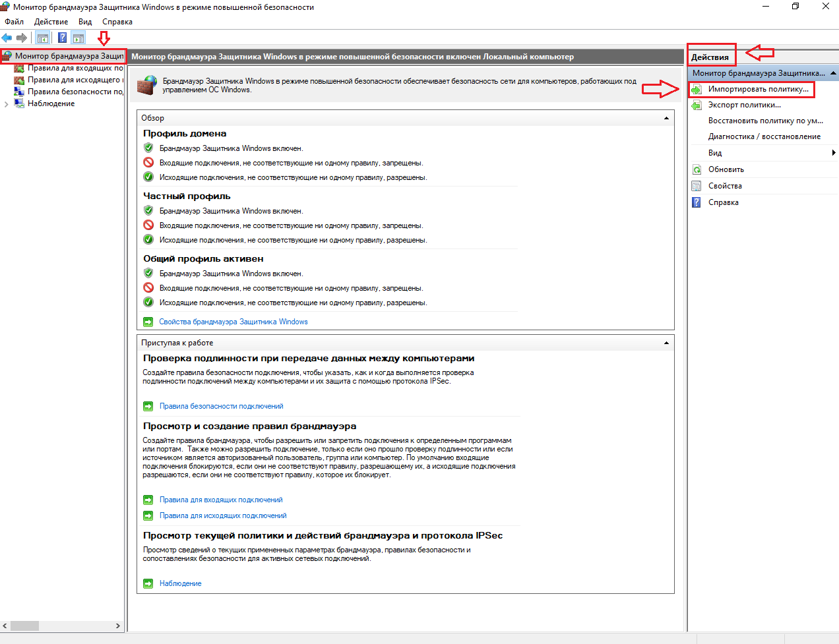The image size is (839, 644).
Task: Expand the Наблюдение tree node
Action: [7, 103]
